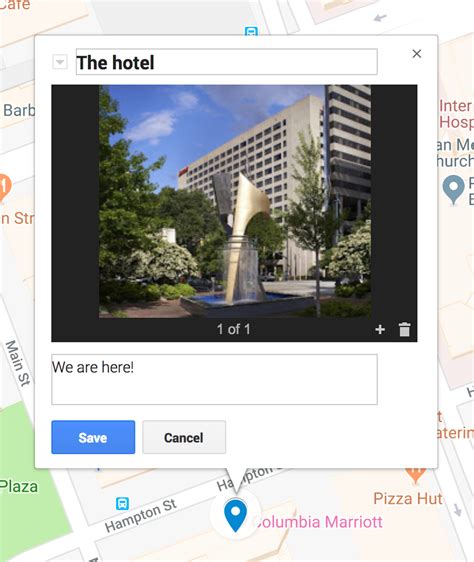474x562 pixels.
Task: Click the hotel photo thumbnail
Action: [x=235, y=201]
